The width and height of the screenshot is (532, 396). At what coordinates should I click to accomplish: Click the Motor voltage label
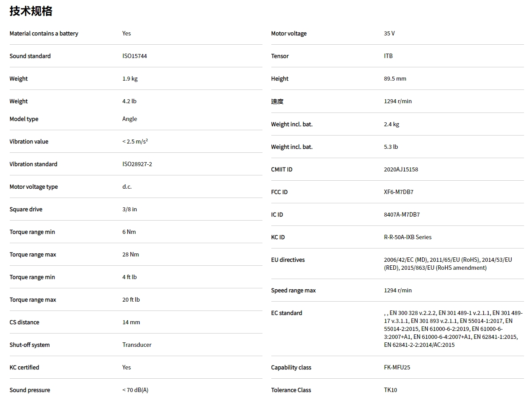tap(289, 34)
